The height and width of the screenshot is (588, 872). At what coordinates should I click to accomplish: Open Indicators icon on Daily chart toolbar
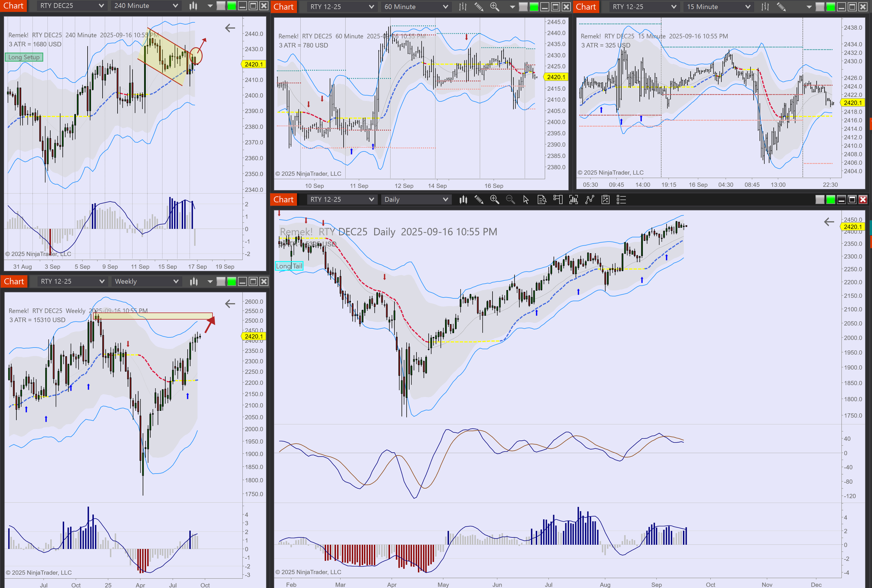click(x=573, y=199)
